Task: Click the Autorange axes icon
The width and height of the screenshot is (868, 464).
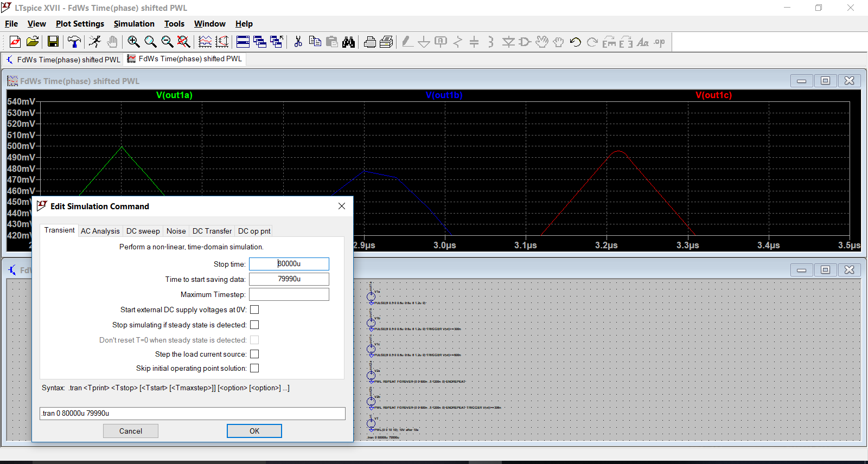Action: click(x=222, y=42)
